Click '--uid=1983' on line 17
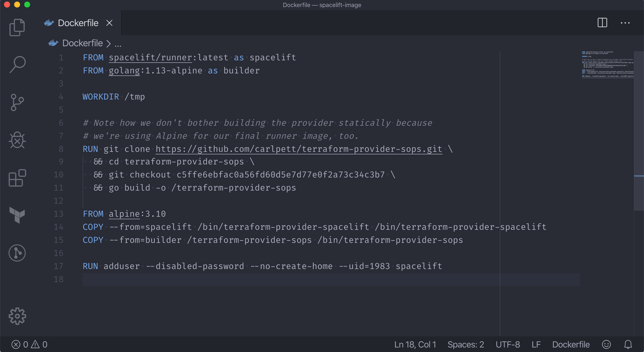The width and height of the screenshot is (644, 352). coord(364,266)
